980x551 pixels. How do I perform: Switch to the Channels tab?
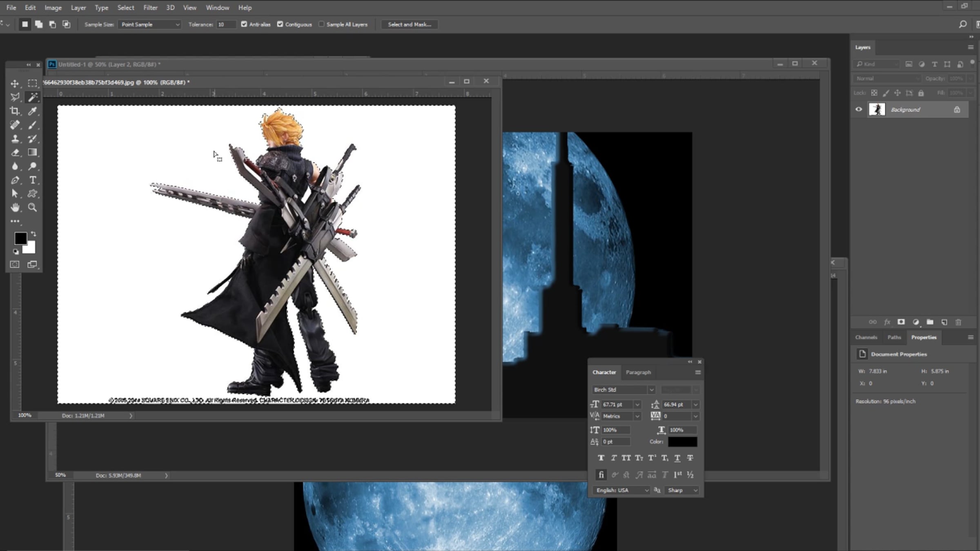[866, 337]
